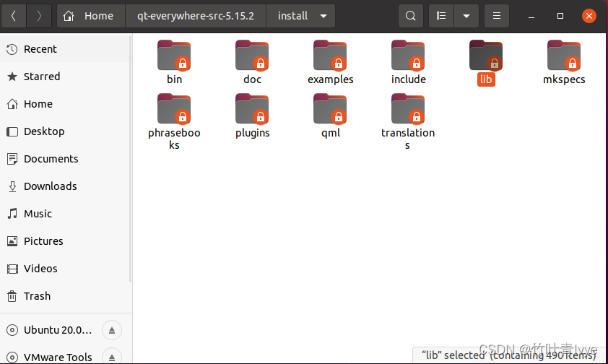Toggle list view with the view icon
This screenshot has width=608, height=364.
(441, 16)
